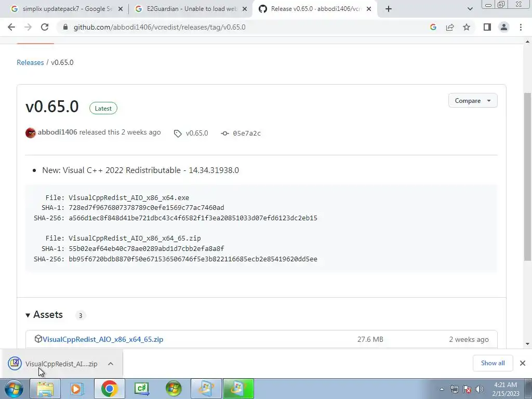Open the Compare dropdown
The height and width of the screenshot is (399, 532).
point(473,101)
